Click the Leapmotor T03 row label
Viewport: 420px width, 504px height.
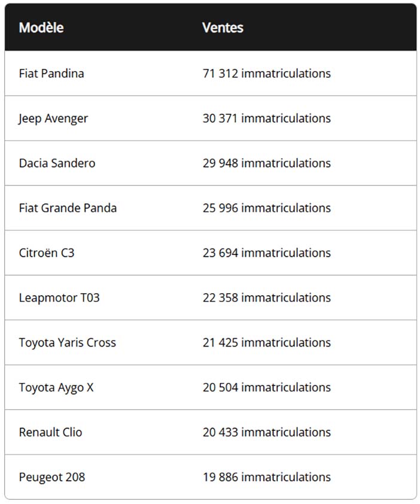(x=59, y=298)
